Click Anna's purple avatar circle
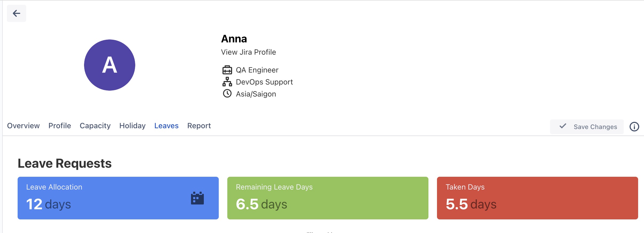 (110, 65)
